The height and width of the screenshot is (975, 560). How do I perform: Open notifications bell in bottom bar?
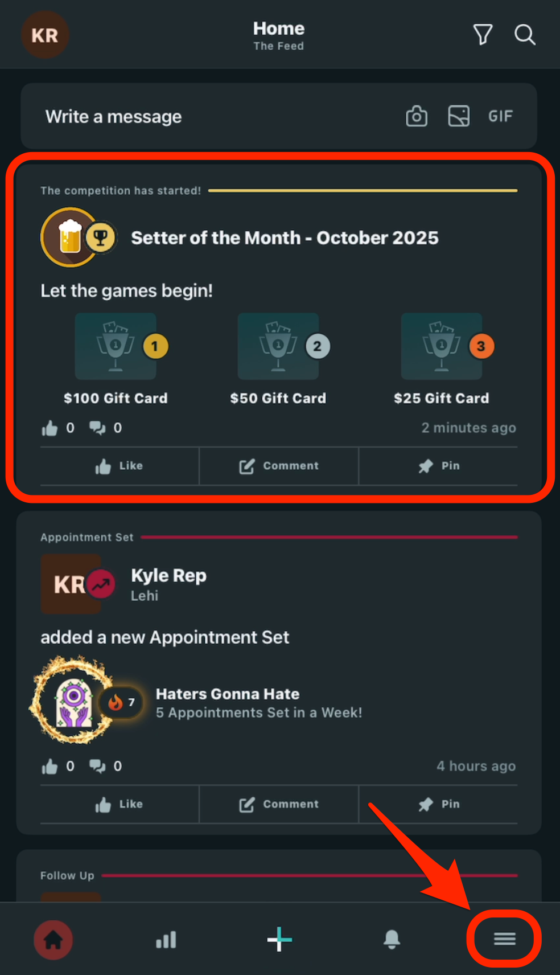[392, 939]
